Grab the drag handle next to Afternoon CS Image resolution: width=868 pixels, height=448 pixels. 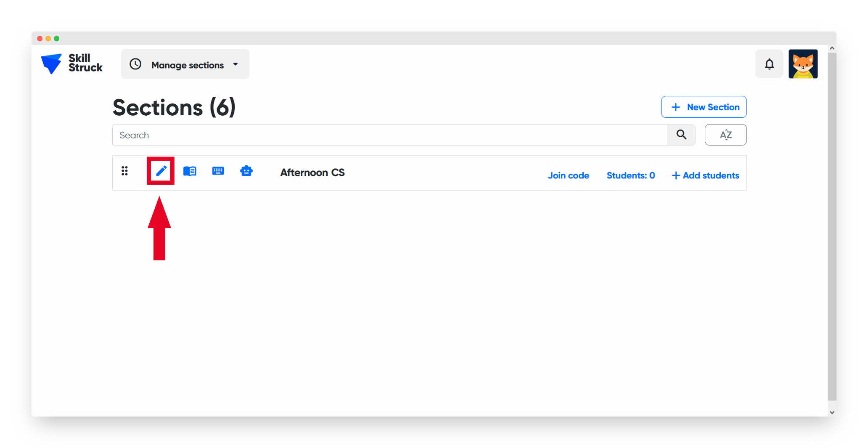(124, 171)
